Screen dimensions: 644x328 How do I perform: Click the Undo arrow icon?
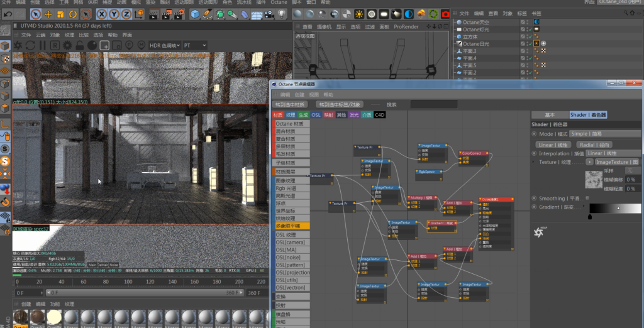pyautogui.click(x=8, y=15)
